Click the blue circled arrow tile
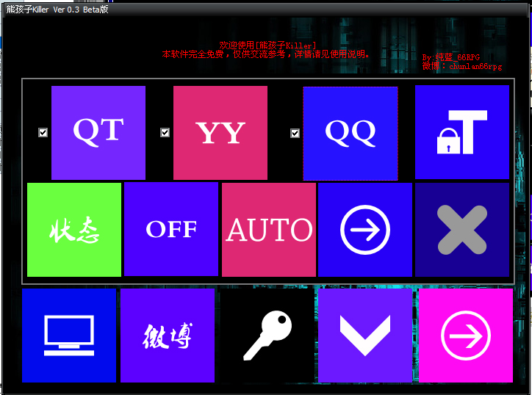532x395 pixels. pyautogui.click(x=365, y=230)
